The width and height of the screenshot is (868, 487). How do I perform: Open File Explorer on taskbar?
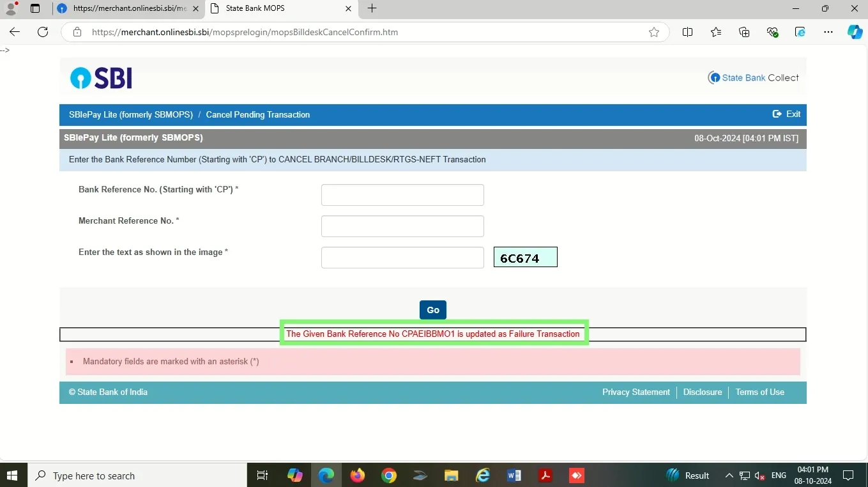coord(452,475)
